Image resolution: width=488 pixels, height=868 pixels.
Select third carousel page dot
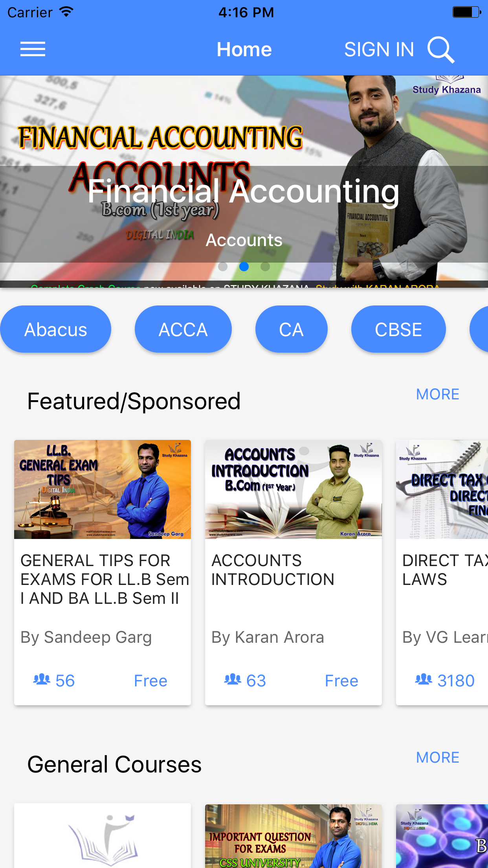click(265, 267)
